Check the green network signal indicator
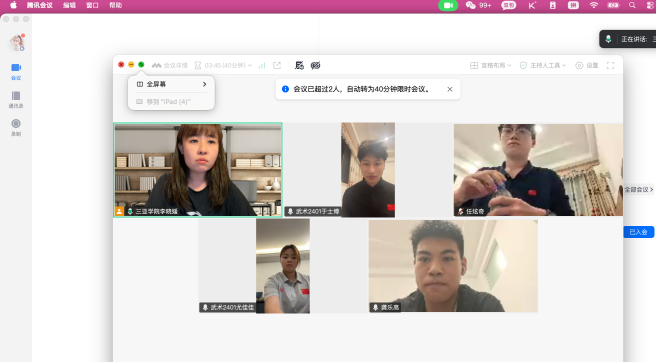 (262, 65)
